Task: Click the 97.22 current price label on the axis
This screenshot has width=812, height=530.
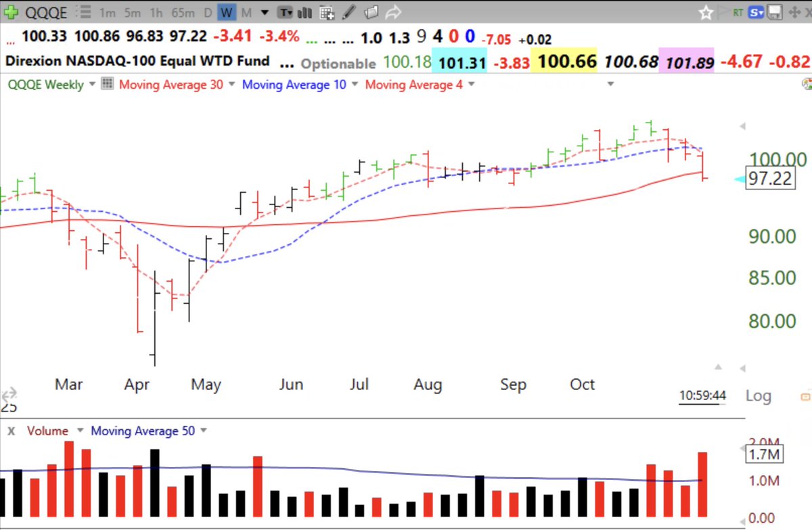Action: pyautogui.click(x=771, y=179)
